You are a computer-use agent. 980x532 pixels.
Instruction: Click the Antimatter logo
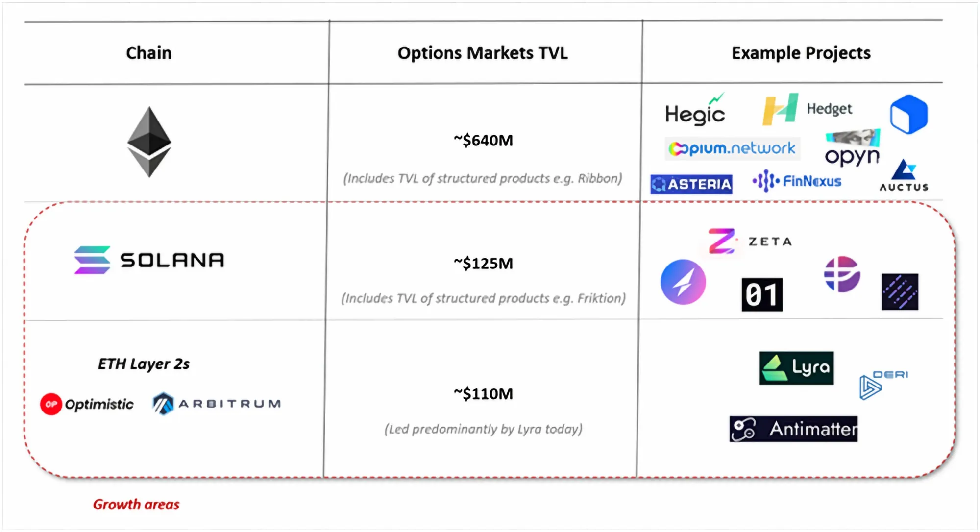pyautogui.click(x=793, y=429)
